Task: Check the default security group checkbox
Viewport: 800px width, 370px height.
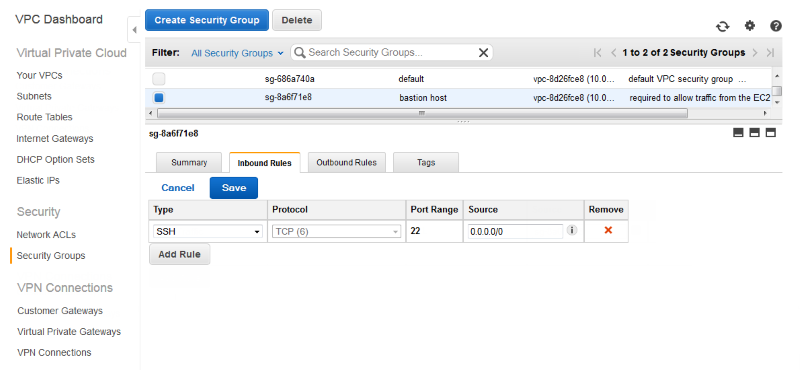Action: (159, 79)
